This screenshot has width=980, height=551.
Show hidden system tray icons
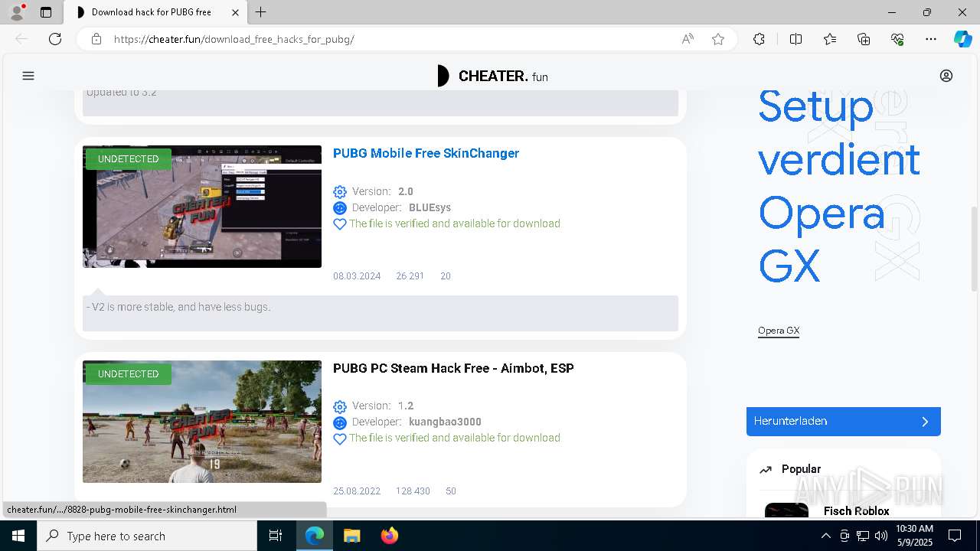[825, 536]
